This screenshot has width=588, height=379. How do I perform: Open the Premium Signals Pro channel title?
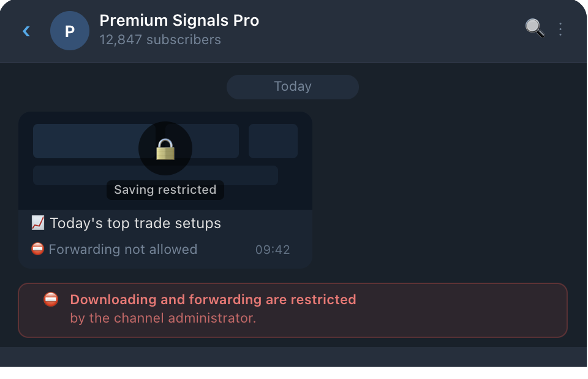(179, 21)
